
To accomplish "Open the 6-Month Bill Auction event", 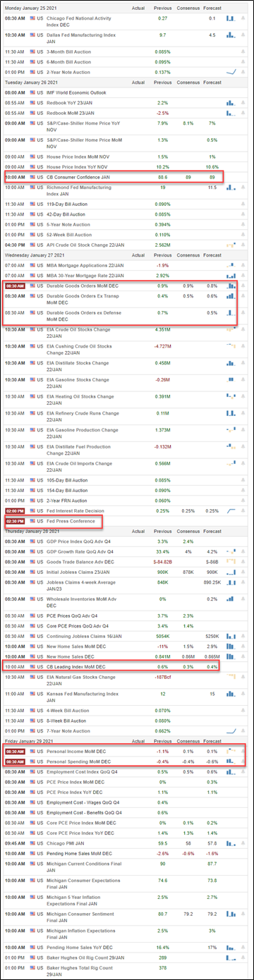I will tap(68, 62).
